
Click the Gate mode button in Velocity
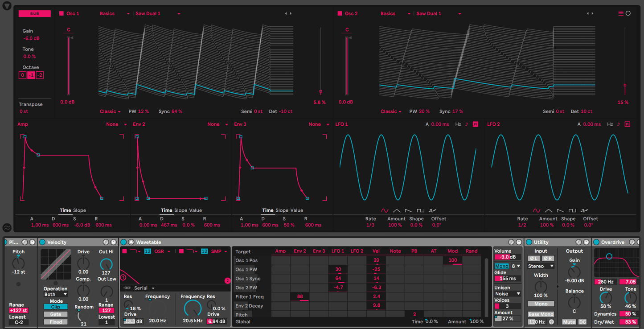[56, 314]
